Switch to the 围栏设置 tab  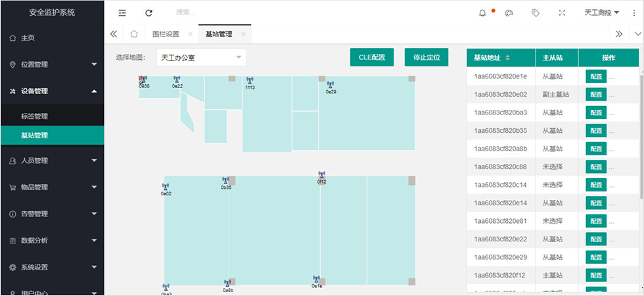(166, 34)
